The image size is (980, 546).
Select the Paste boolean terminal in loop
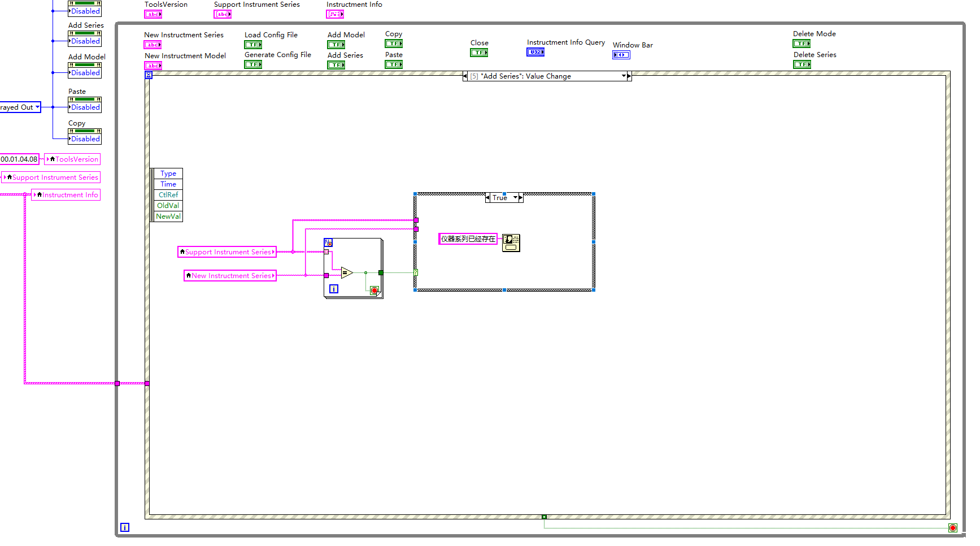(x=394, y=64)
